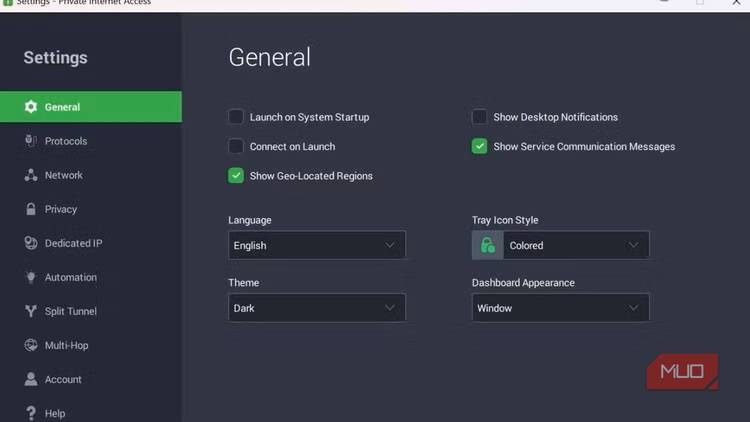Click the 'Show Service Communication Messages' label
The image size is (750, 422).
[584, 146]
